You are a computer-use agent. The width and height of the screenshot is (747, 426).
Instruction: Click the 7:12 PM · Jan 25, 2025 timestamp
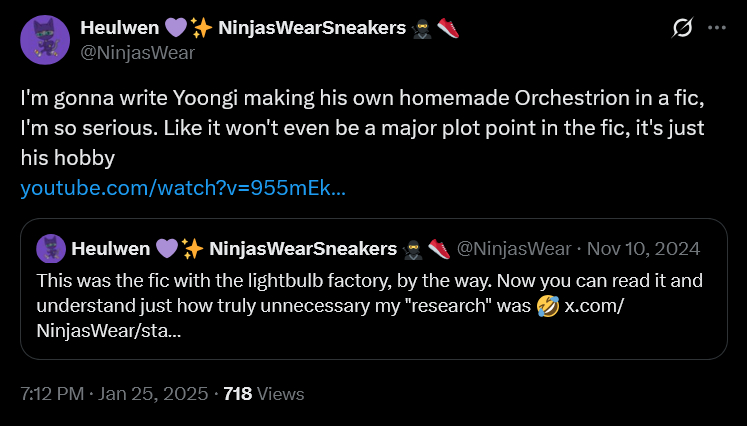tap(112, 394)
